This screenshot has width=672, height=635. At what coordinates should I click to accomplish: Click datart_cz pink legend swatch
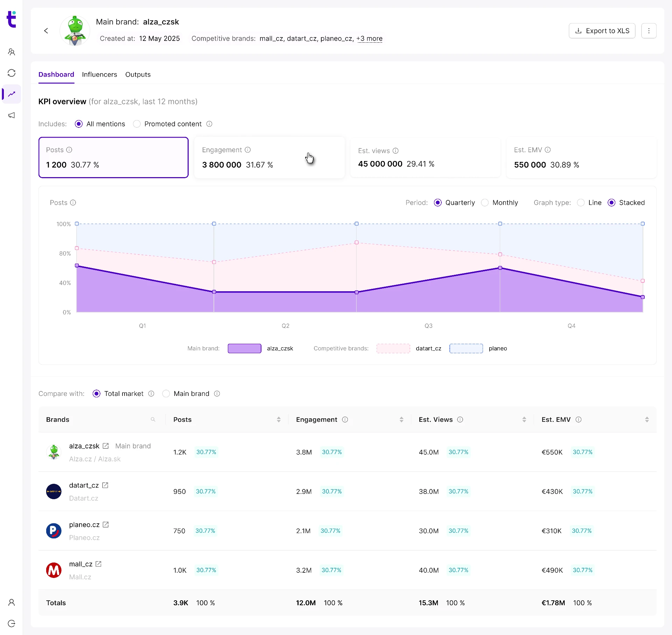point(393,348)
